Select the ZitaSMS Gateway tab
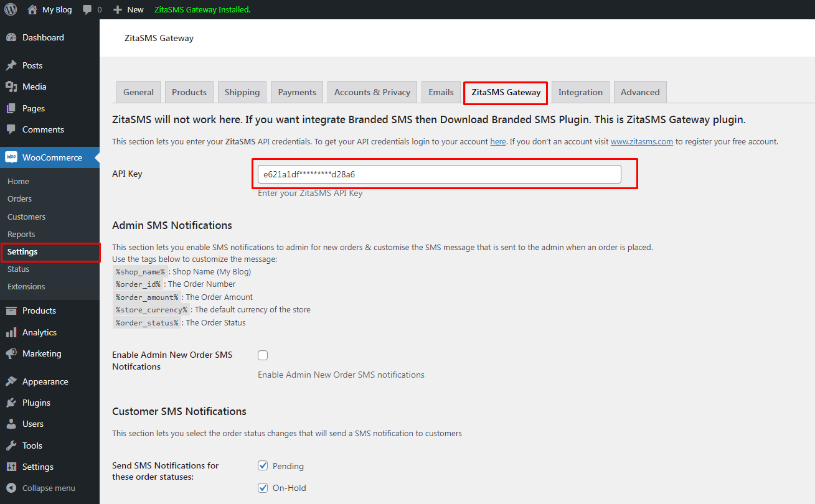This screenshot has width=815, height=504. click(506, 92)
